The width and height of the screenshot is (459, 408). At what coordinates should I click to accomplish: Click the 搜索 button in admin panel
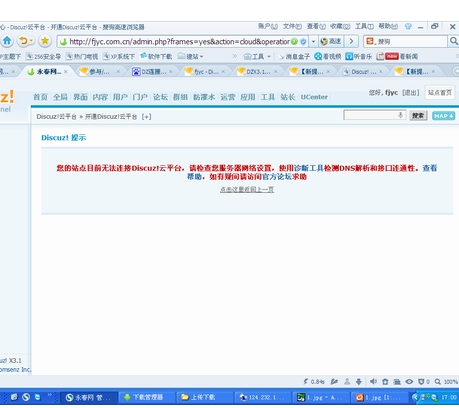418,116
